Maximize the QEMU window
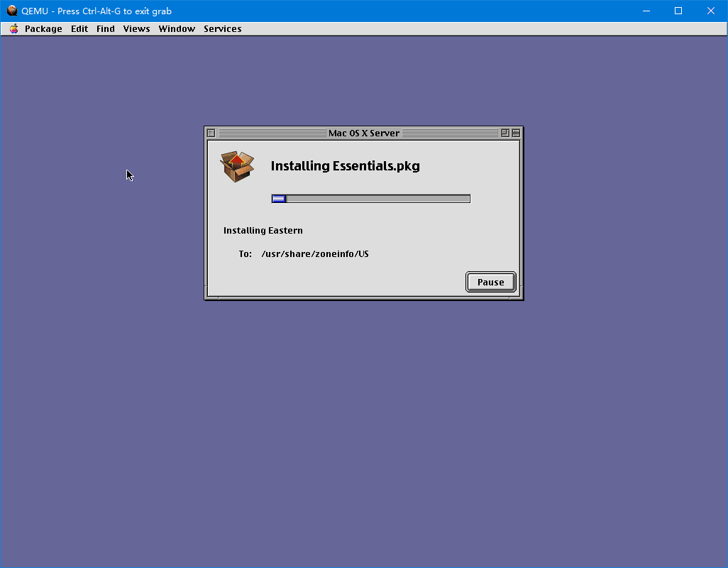Screen dimensions: 728x568 [x=678, y=11]
